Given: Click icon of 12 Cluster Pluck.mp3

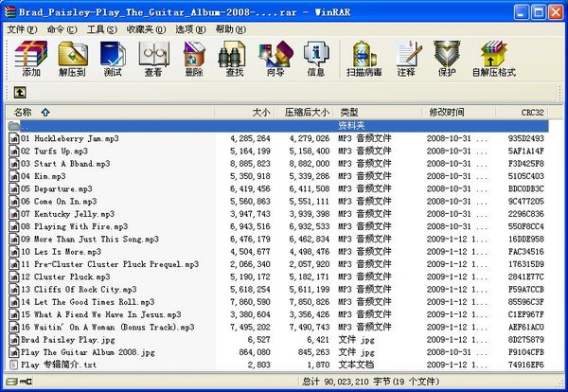Looking at the screenshot, I should coord(14,276).
